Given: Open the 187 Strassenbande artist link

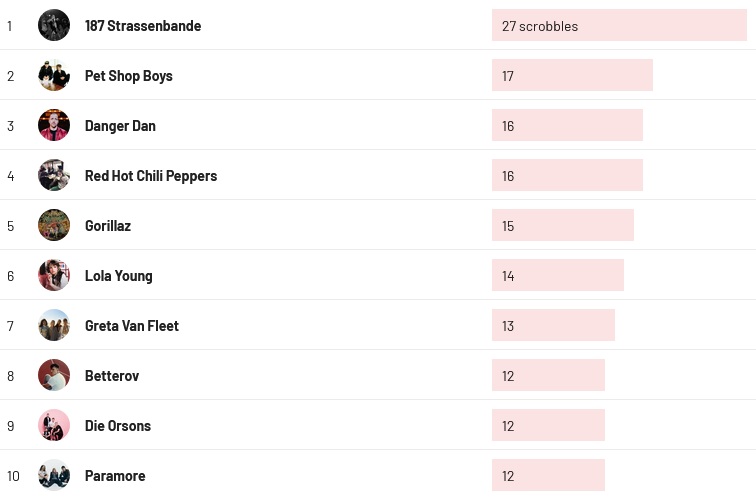Looking at the screenshot, I should [143, 26].
